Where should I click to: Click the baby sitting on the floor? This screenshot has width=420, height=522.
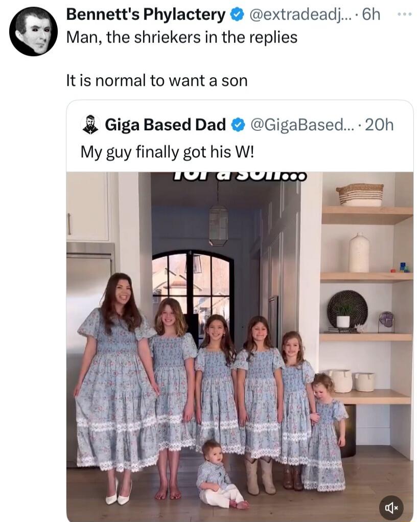(x=220, y=474)
